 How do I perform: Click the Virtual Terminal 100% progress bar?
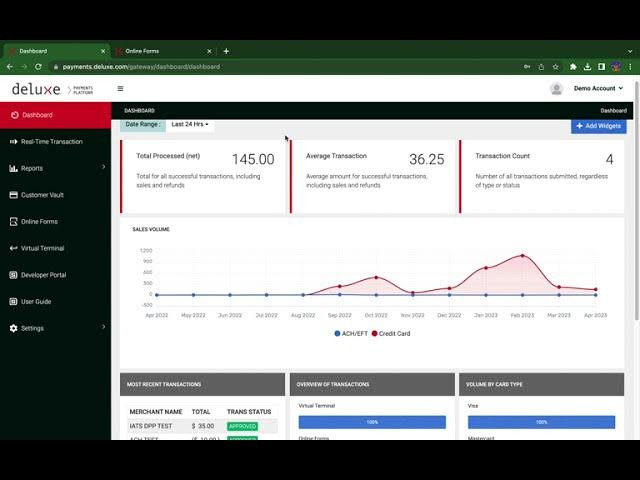click(372, 422)
